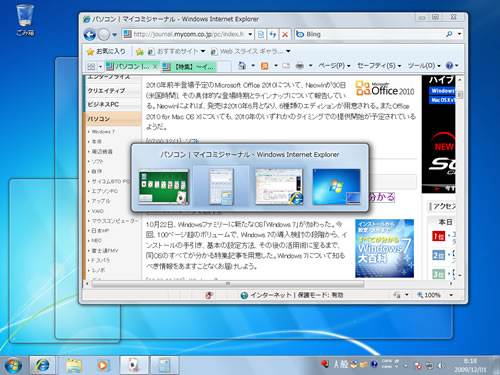Select the Desktop thumbnail in Alt-Tab switcher
500x375 pixels.
(336, 187)
